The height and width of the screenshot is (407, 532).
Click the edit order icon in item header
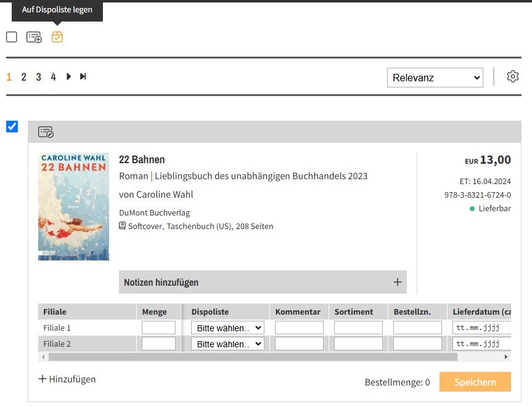coord(46,132)
